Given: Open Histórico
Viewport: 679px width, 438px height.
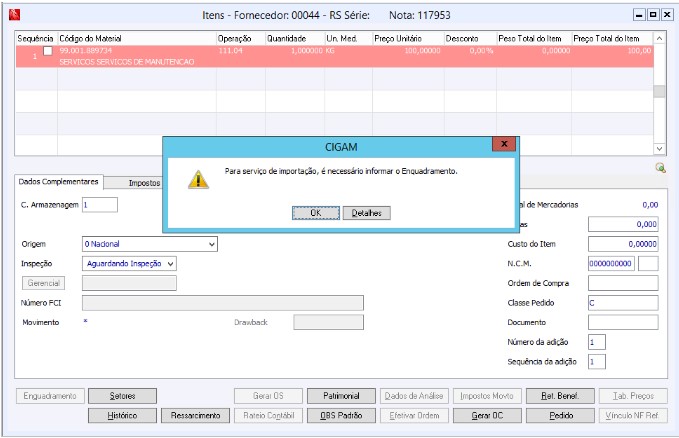Looking at the screenshot, I should pyautogui.click(x=122, y=415).
